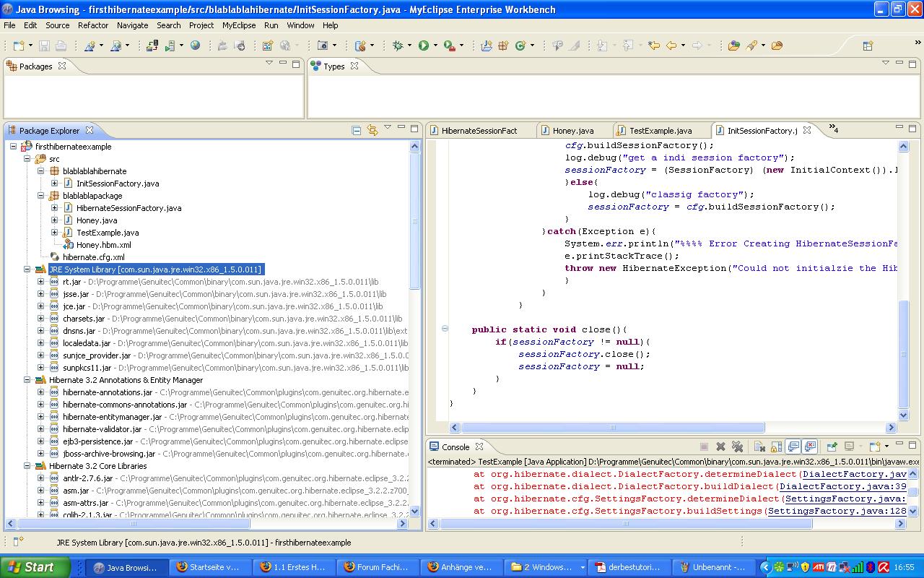Click the Open Perspective icon at top right
The height and width of the screenshot is (578, 924).
tap(868, 46)
